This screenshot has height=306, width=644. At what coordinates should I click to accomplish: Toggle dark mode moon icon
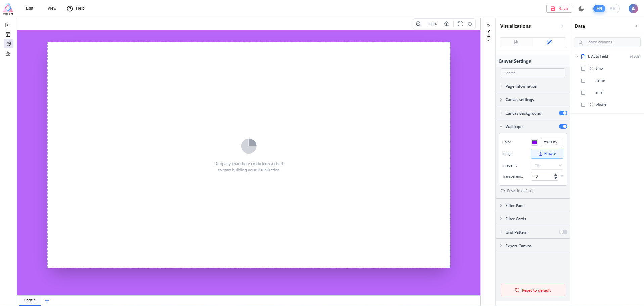point(581,9)
